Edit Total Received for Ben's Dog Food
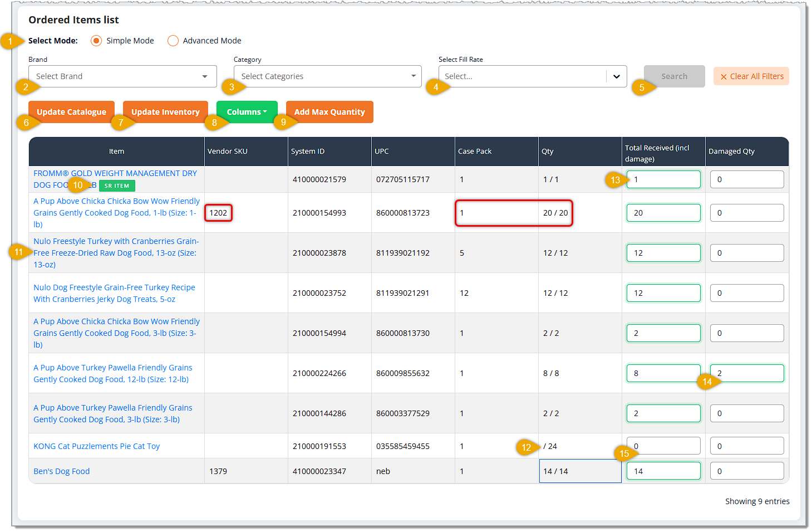The width and height of the screenshot is (812, 532). 663,471
